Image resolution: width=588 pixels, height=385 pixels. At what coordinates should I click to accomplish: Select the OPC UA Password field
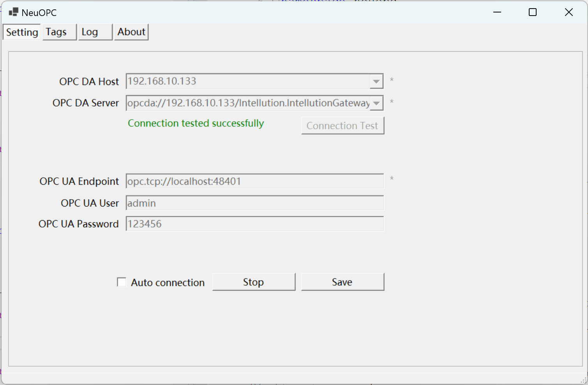coord(254,224)
